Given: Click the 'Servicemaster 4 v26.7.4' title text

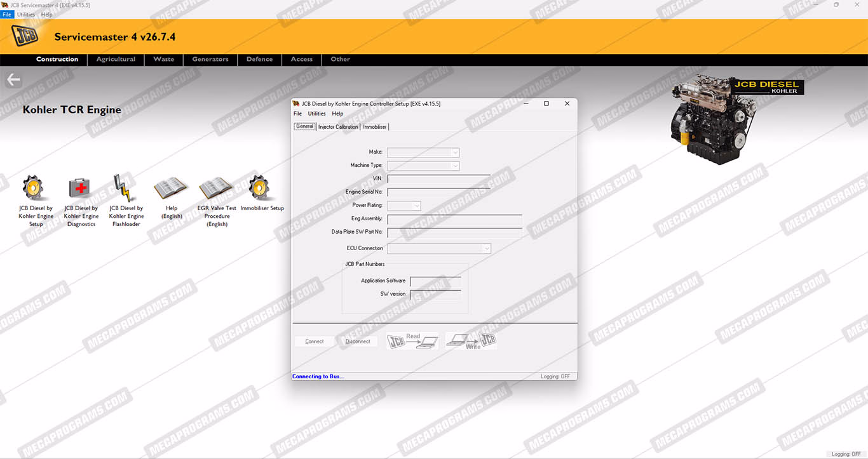Looking at the screenshot, I should click(x=115, y=37).
